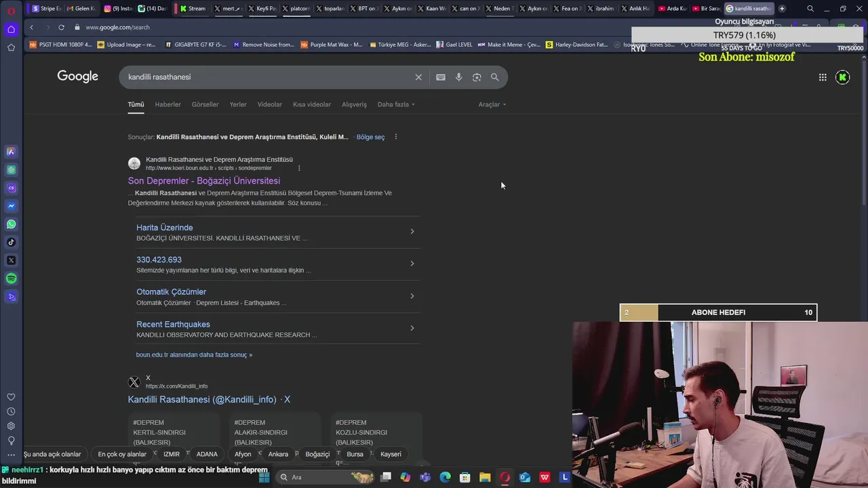Submit search with magnifier icon
This screenshot has height=488, width=868.
pos(495,77)
